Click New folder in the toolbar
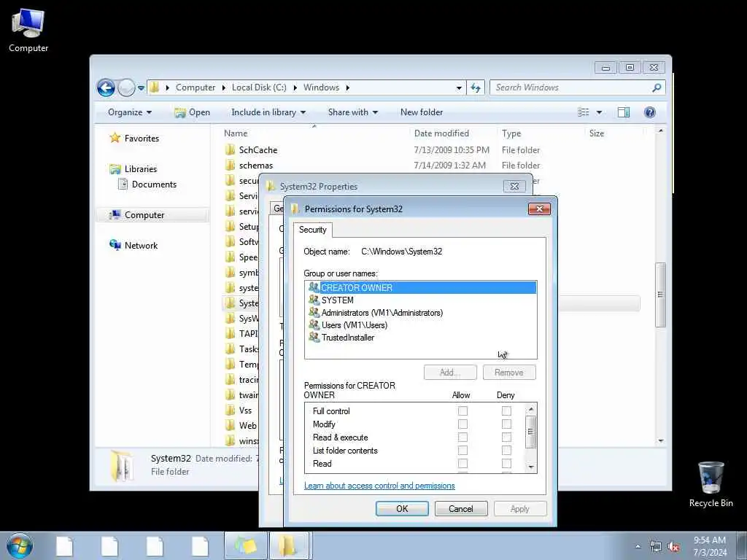 click(x=422, y=112)
